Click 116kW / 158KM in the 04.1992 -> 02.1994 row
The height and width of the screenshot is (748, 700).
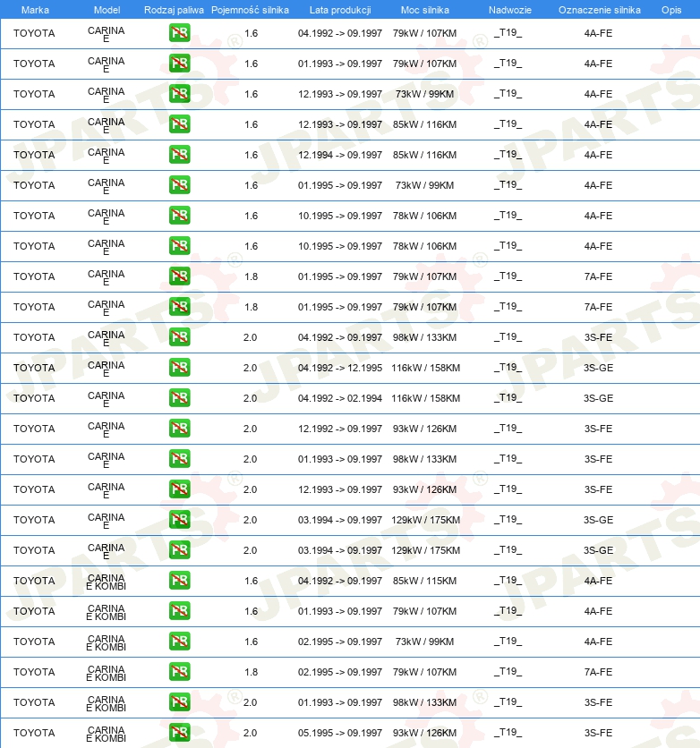click(425, 398)
